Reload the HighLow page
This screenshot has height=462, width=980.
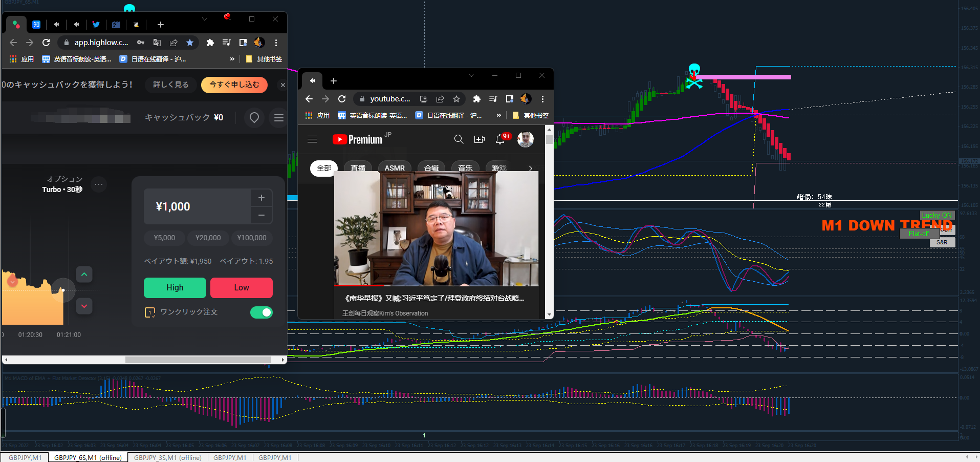(46, 43)
